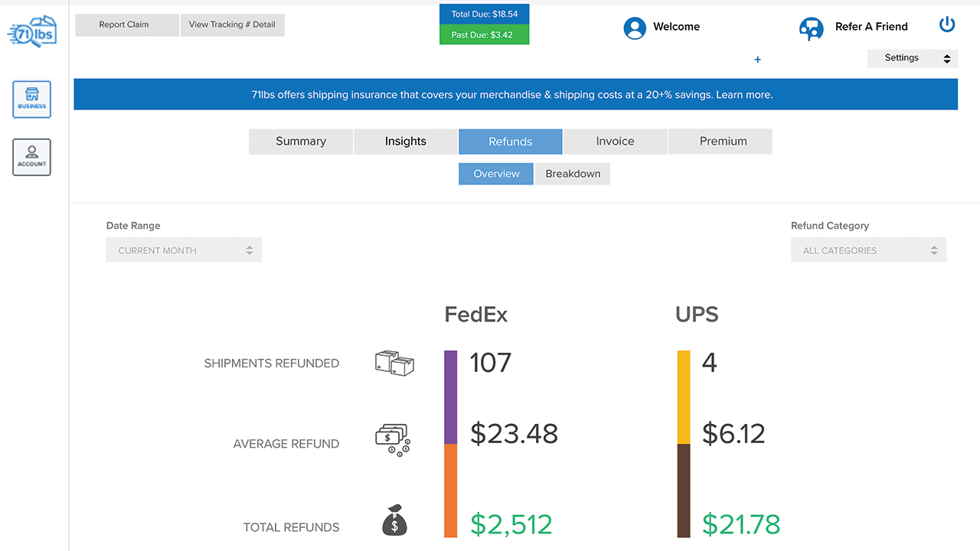The image size is (980, 551).
Task: Go to the Invoice tab
Action: (616, 142)
